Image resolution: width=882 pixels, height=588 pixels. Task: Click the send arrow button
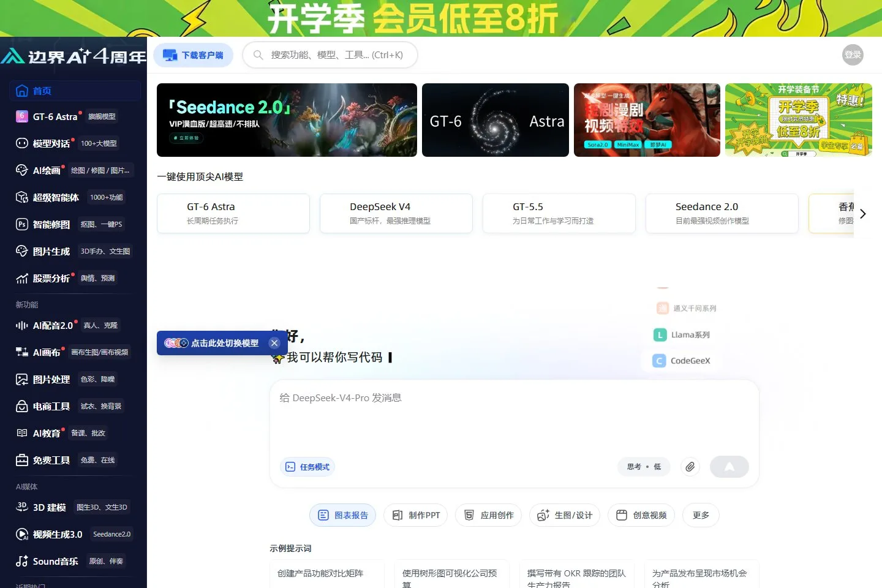[729, 467]
